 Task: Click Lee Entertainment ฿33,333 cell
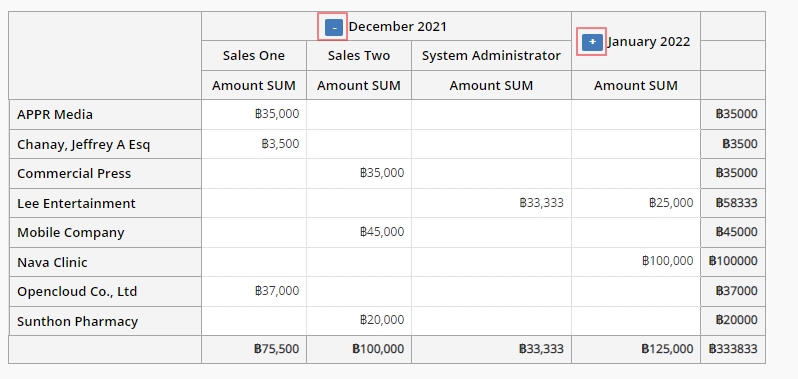coord(491,203)
